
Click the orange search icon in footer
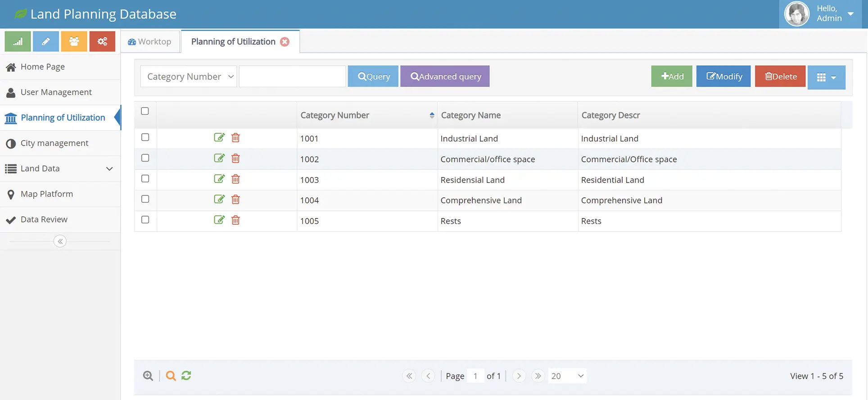tap(171, 376)
